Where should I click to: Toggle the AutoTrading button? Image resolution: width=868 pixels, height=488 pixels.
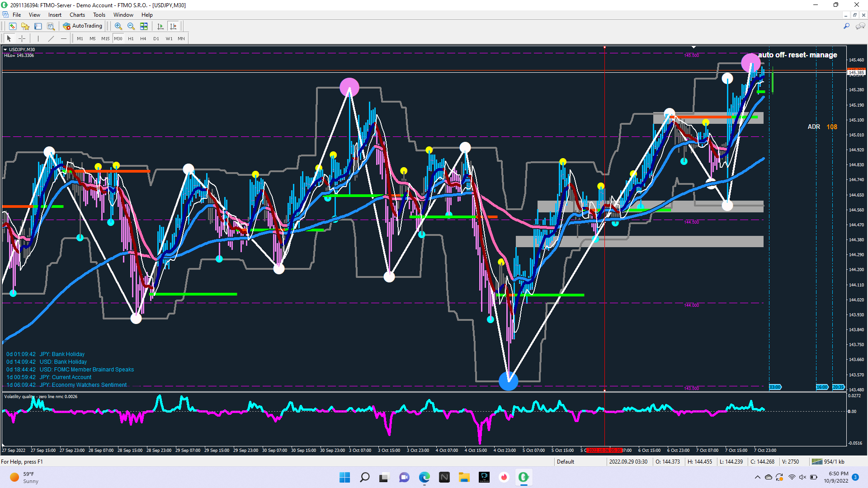click(83, 26)
